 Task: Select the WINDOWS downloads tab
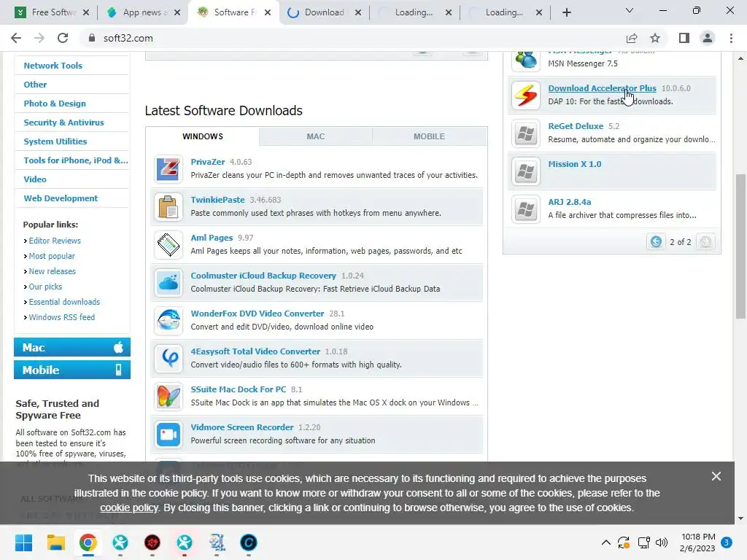[x=203, y=136]
